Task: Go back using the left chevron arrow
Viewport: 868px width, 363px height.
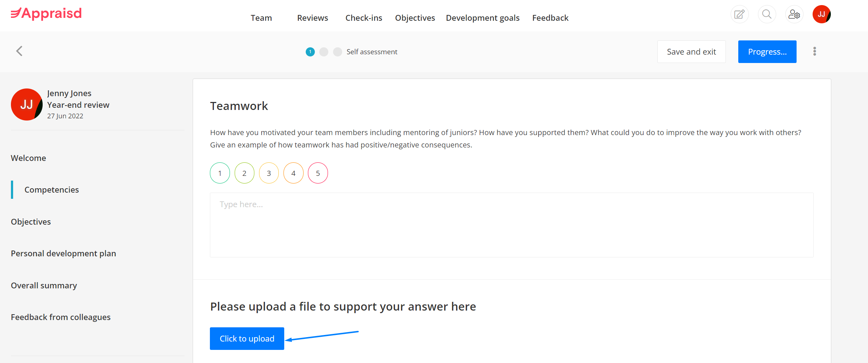Action: tap(19, 51)
